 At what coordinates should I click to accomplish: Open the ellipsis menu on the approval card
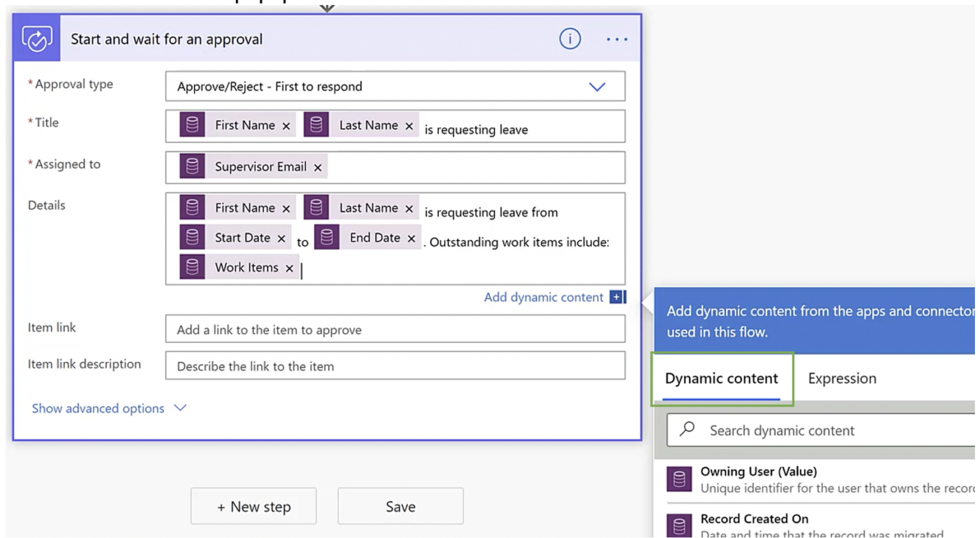click(x=616, y=39)
